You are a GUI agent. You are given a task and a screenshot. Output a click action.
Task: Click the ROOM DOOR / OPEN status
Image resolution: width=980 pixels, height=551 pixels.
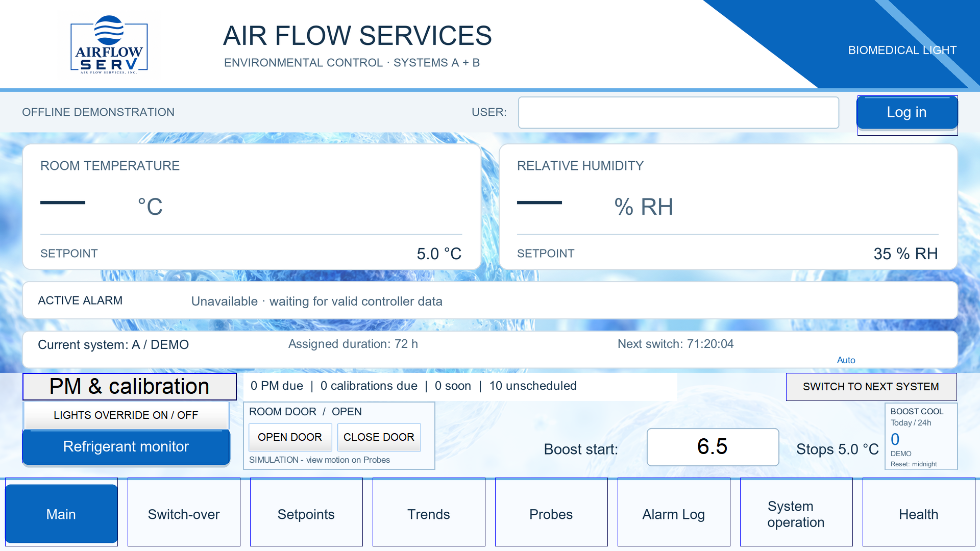305,412
